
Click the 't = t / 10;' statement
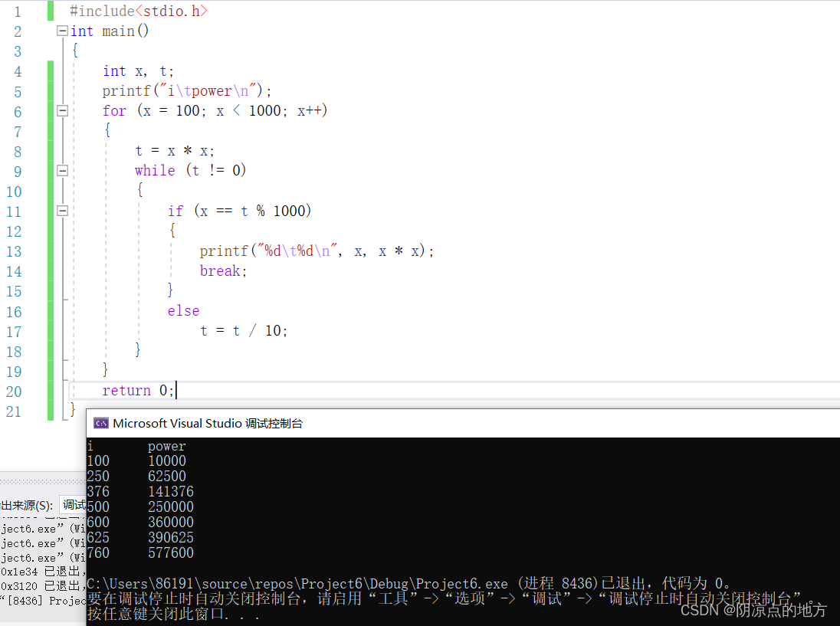(x=244, y=331)
